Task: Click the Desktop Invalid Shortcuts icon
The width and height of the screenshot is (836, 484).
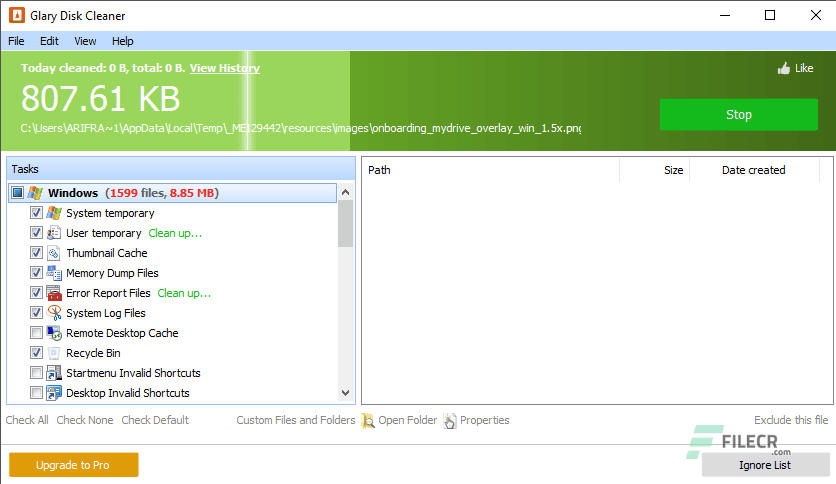Action: click(54, 393)
